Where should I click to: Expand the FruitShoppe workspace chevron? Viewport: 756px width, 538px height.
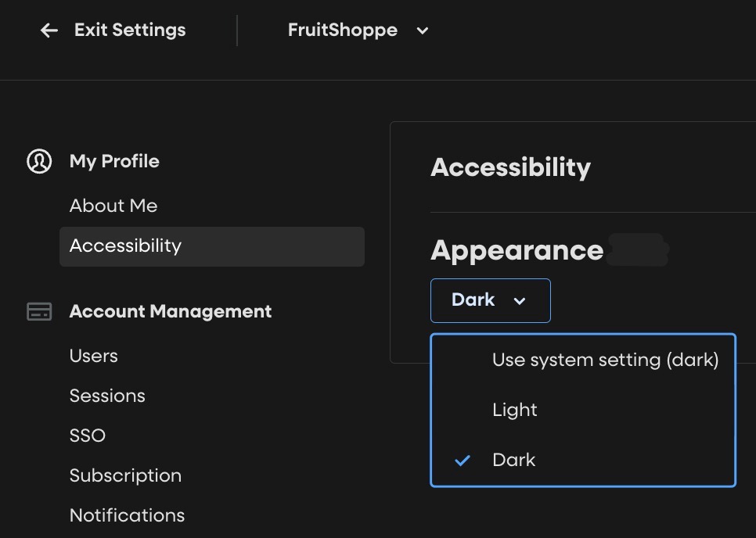point(423,30)
